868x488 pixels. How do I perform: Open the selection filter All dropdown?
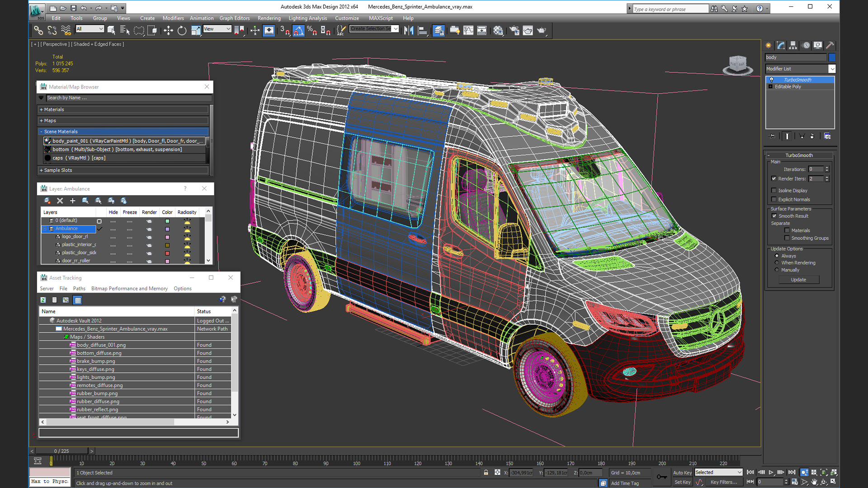coord(90,29)
